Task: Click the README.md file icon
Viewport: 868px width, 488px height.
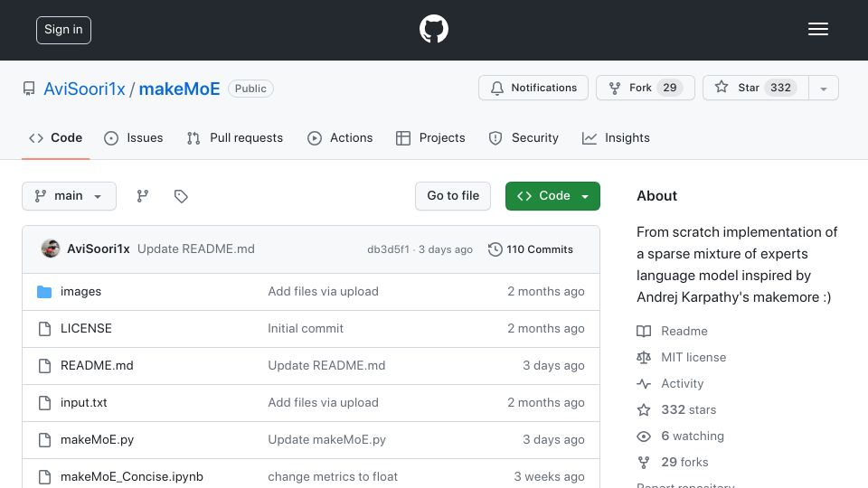Action: click(44, 366)
